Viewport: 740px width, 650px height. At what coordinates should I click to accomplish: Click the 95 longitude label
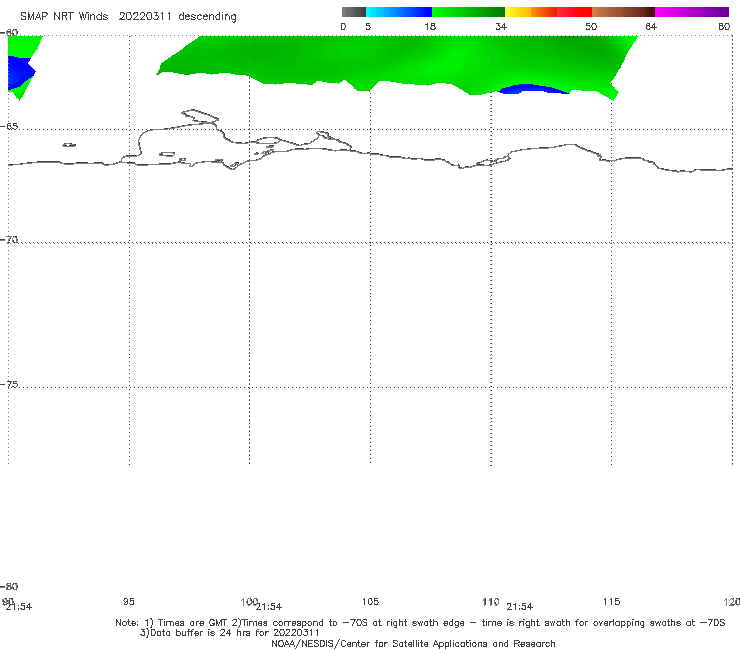point(129,601)
